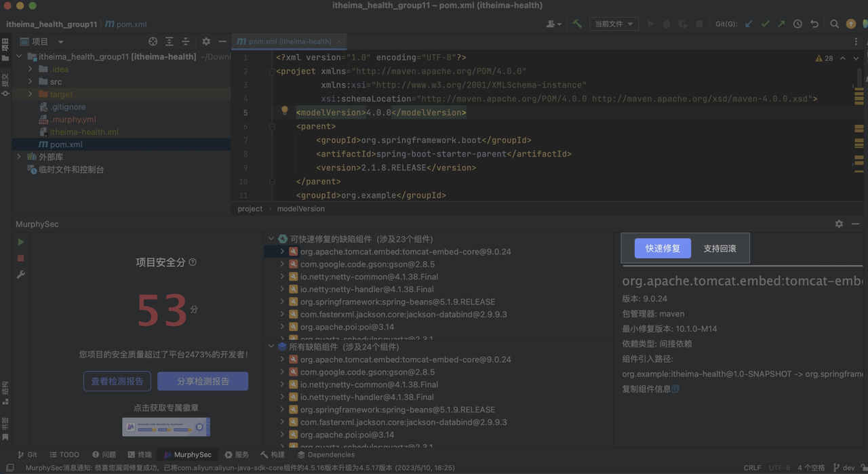Click the Git update project arrow
The height and width of the screenshot is (474, 868).
tap(749, 24)
